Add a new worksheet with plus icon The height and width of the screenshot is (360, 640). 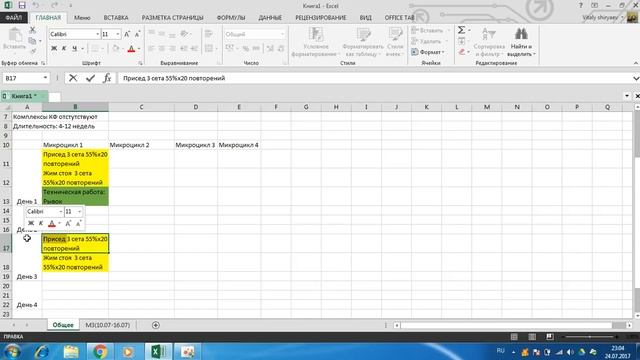(x=156, y=325)
